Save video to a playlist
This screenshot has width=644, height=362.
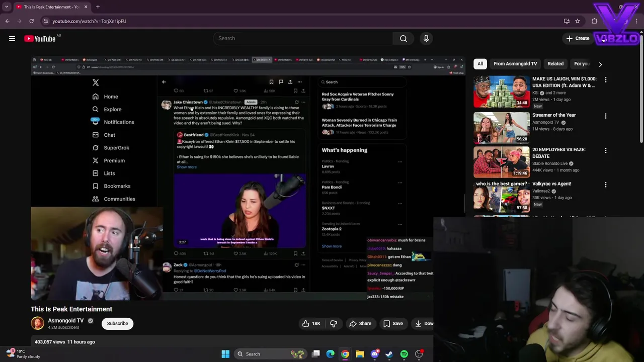393,323
